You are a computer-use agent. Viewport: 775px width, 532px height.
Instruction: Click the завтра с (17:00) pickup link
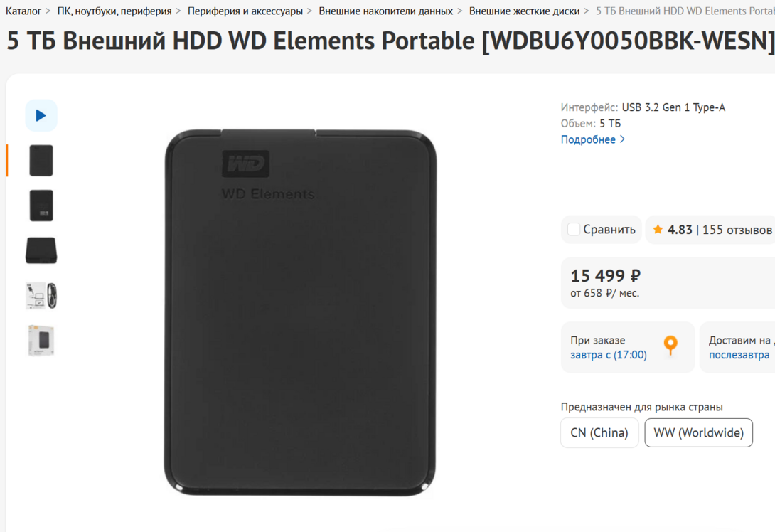pos(609,355)
